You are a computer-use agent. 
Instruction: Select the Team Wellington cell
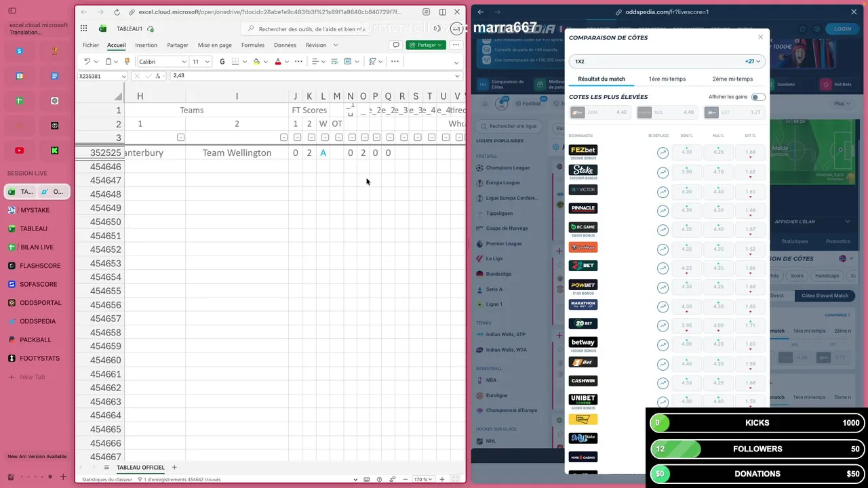click(237, 152)
